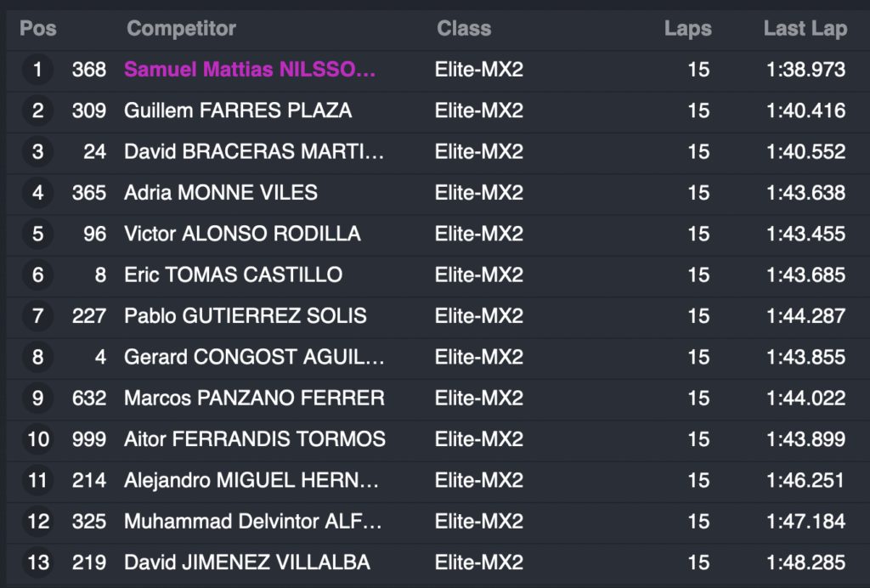Click the position 5 circle badge
Viewport: 870px width, 588px height.
point(37,234)
